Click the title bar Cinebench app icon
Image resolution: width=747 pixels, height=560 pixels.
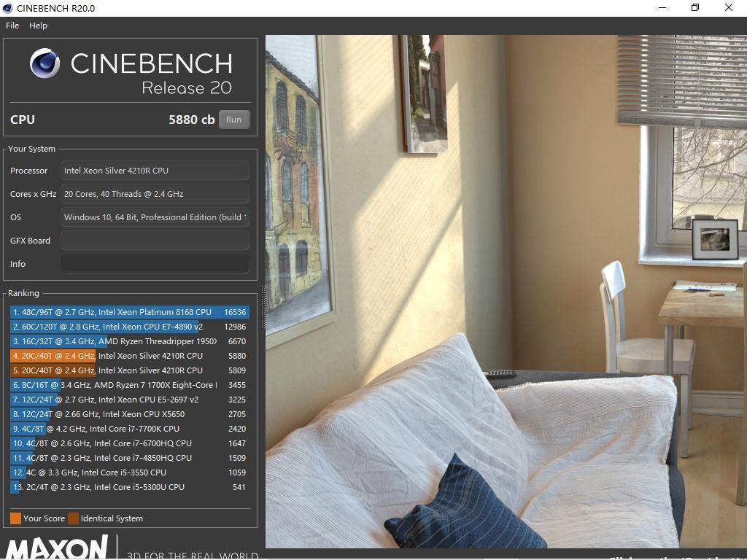(7, 8)
